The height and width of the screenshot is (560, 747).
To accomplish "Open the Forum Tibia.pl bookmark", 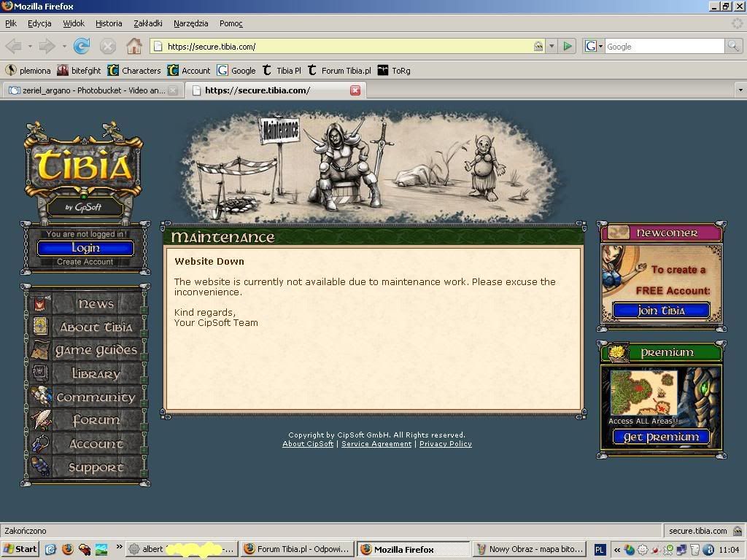I will (339, 71).
